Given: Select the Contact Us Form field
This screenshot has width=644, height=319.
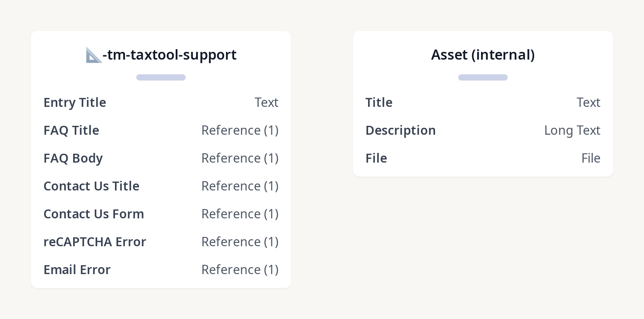Looking at the screenshot, I should [94, 214].
